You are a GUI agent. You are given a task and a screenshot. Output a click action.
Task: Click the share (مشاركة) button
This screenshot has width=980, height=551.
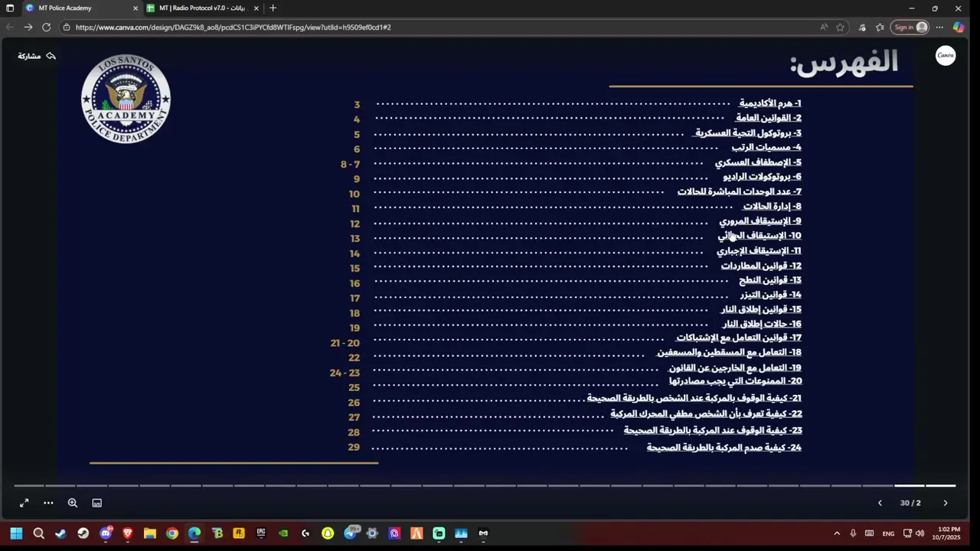pos(37,56)
